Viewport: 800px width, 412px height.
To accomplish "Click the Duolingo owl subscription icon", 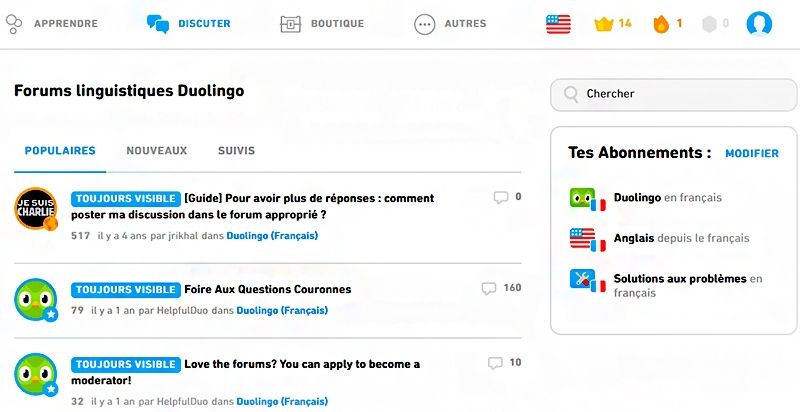I will click(x=585, y=199).
